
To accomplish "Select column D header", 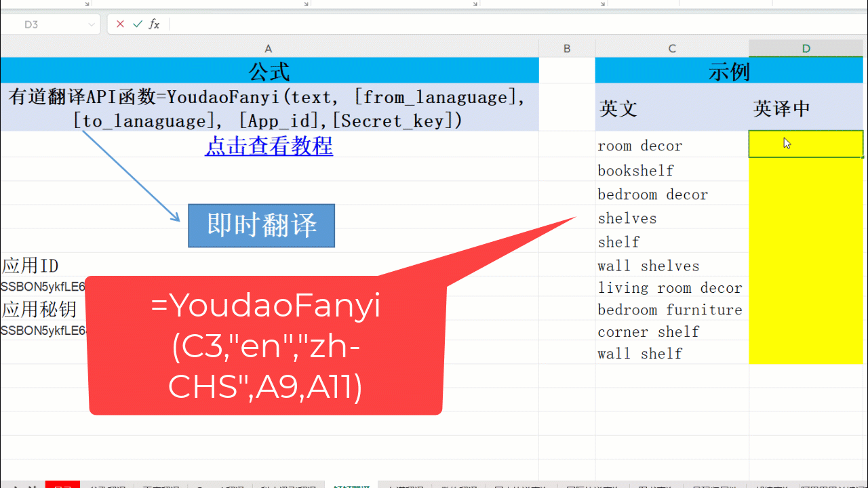I will (806, 49).
